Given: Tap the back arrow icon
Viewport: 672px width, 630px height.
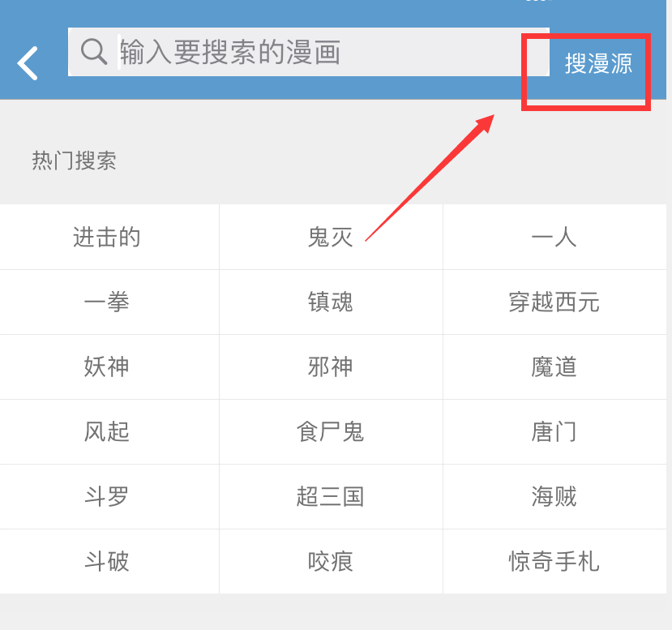Looking at the screenshot, I should [x=28, y=63].
